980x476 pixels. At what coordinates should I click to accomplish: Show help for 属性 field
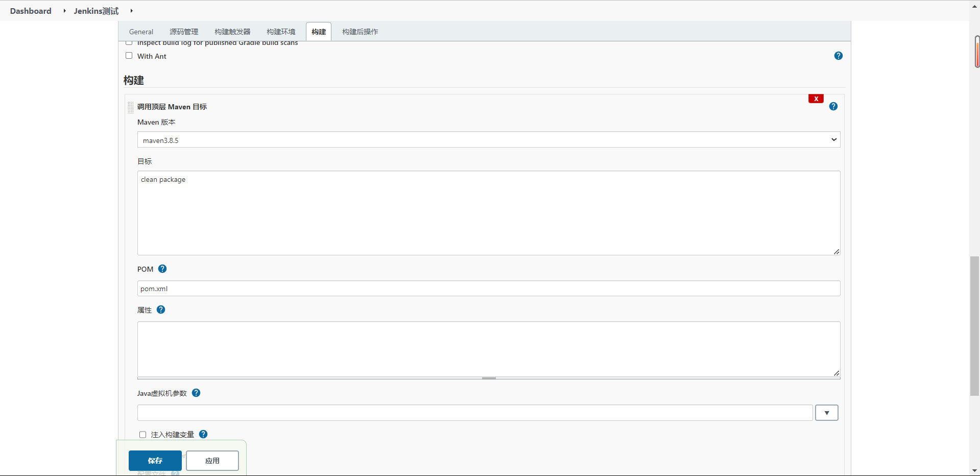pyautogui.click(x=161, y=310)
